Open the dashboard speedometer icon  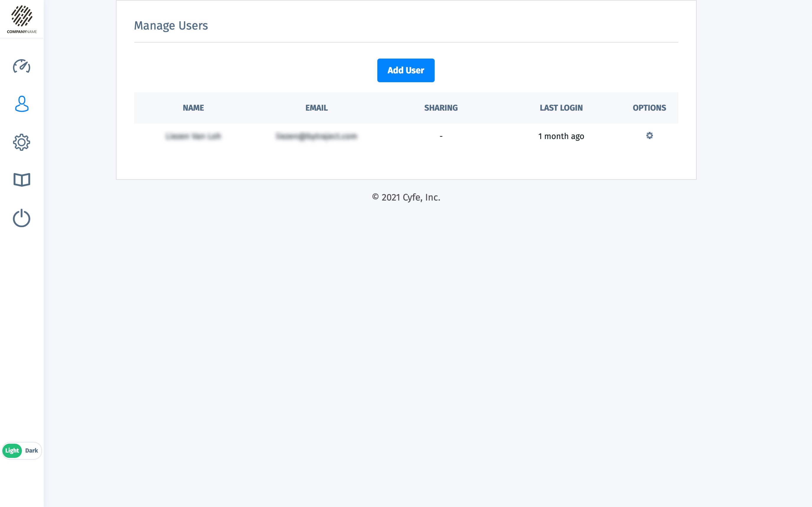(22, 66)
